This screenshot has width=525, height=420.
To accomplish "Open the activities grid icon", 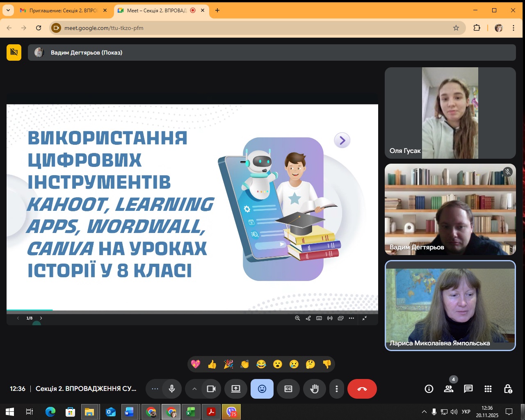I will click(488, 389).
